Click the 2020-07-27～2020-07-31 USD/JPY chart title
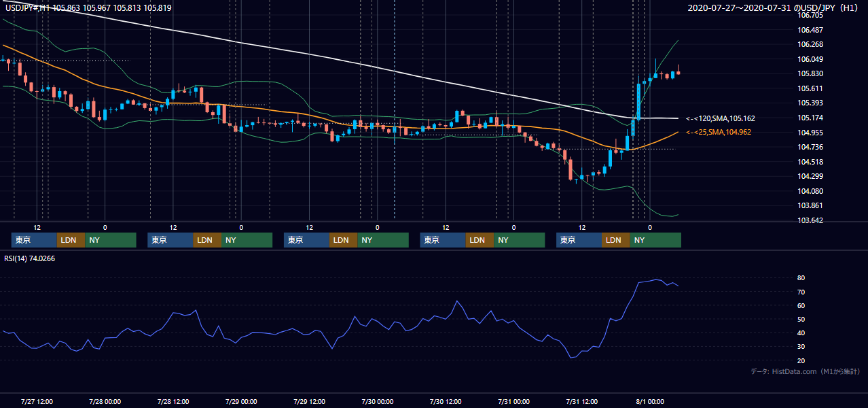 [x=774, y=8]
